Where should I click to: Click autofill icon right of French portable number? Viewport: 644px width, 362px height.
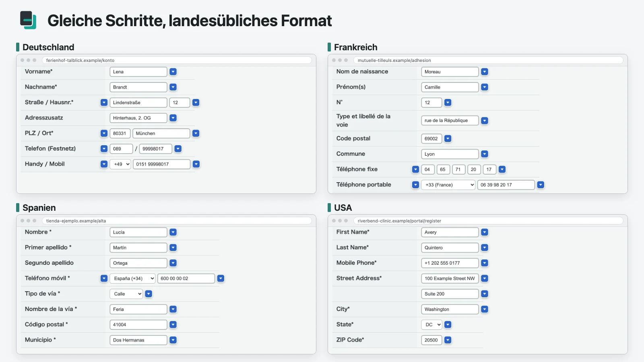coord(541,185)
